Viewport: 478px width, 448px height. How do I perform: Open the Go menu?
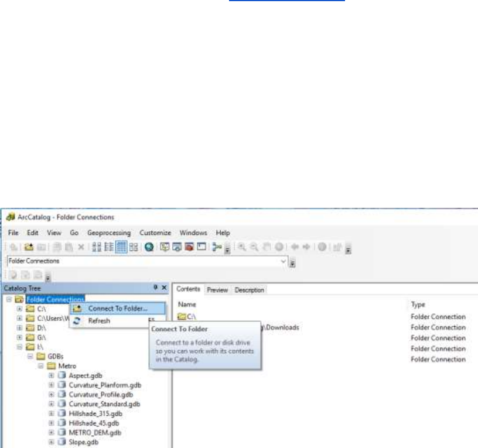(x=74, y=233)
